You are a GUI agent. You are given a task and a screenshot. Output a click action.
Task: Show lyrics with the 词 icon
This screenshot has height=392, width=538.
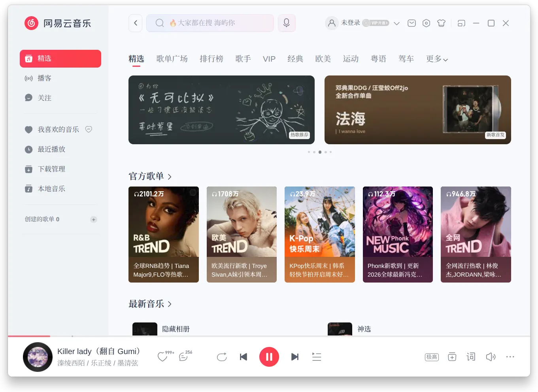point(471,357)
